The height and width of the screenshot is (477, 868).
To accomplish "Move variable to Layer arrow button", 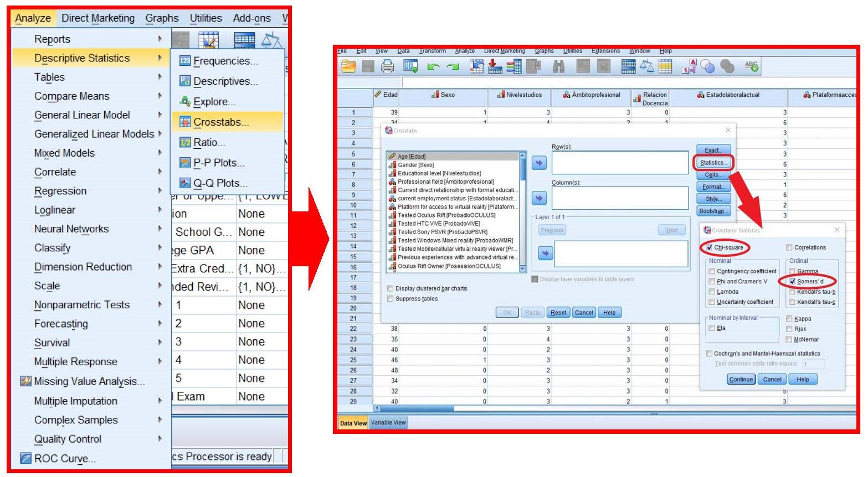I will click(x=546, y=253).
